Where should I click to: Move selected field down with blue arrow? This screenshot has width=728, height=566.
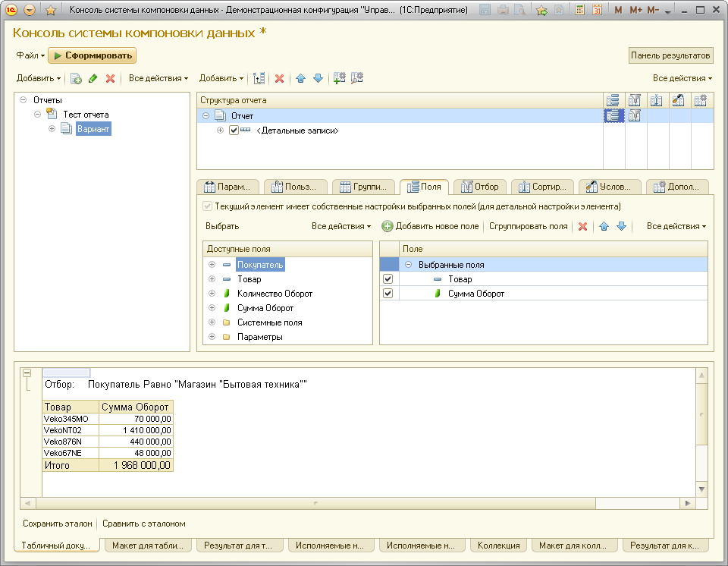(x=621, y=226)
